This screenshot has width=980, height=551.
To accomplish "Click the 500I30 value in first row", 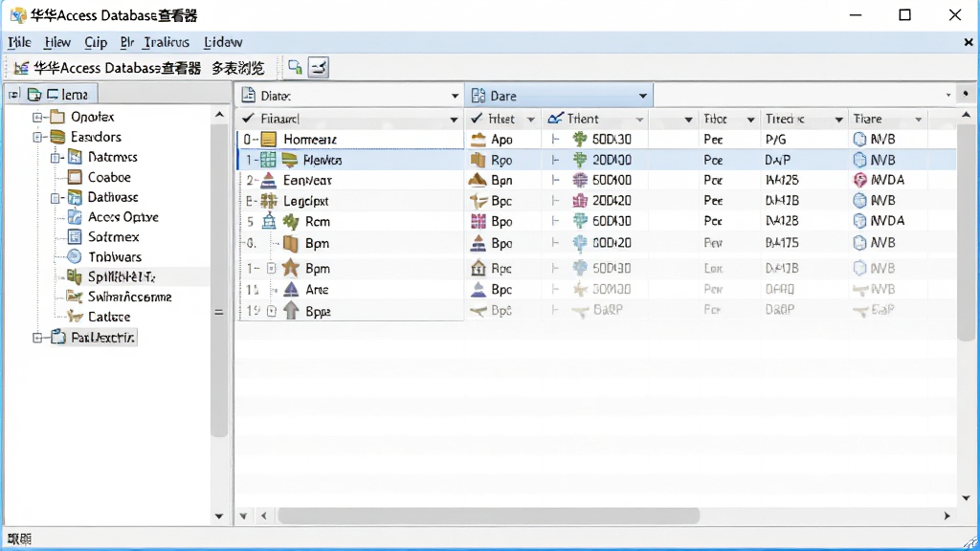I will click(x=612, y=140).
